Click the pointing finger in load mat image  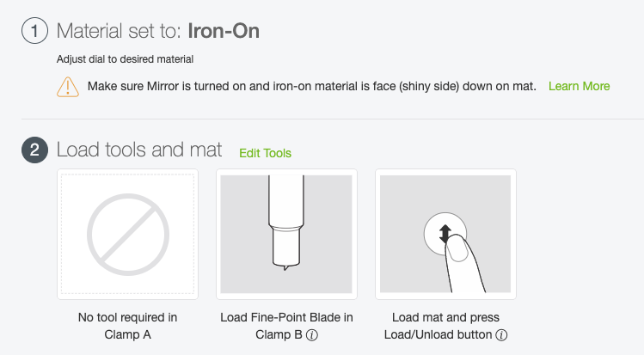click(x=465, y=263)
